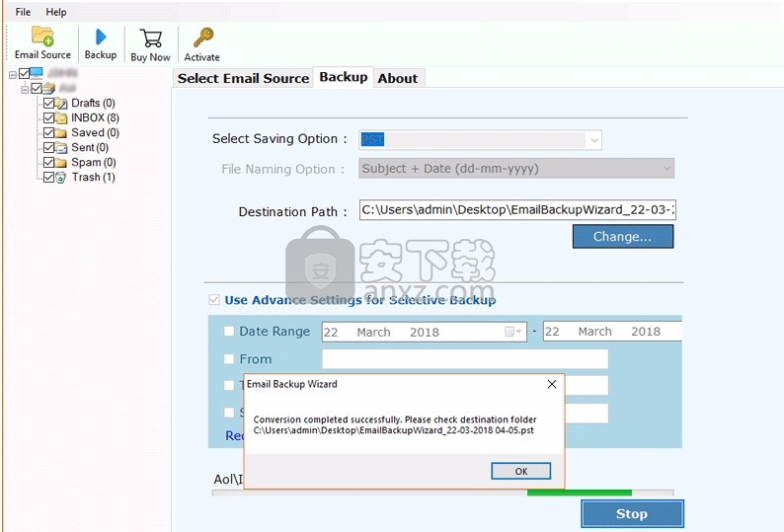Collapse the root computer tree node
784x532 pixels.
pyautogui.click(x=12, y=74)
